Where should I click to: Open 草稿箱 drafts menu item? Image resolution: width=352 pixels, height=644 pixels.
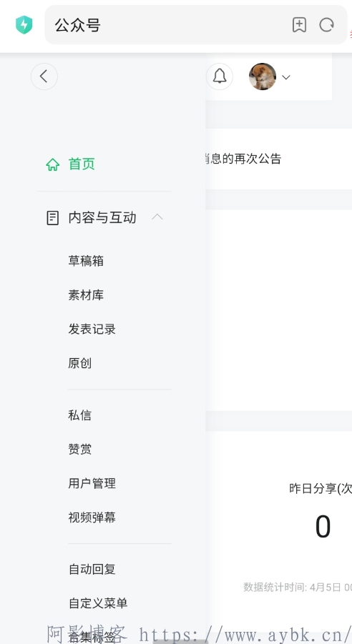point(86,261)
